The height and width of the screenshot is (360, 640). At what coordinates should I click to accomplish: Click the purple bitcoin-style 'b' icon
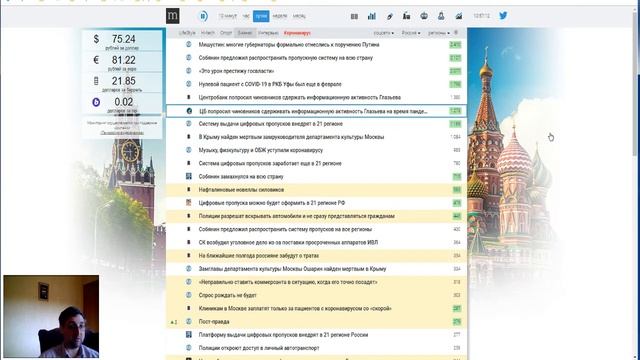(96, 102)
